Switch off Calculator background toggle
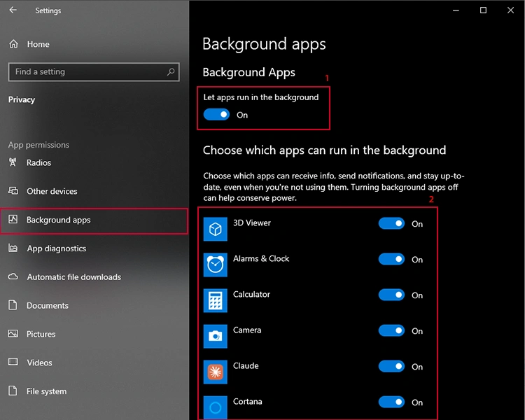525x420 pixels. (x=391, y=295)
